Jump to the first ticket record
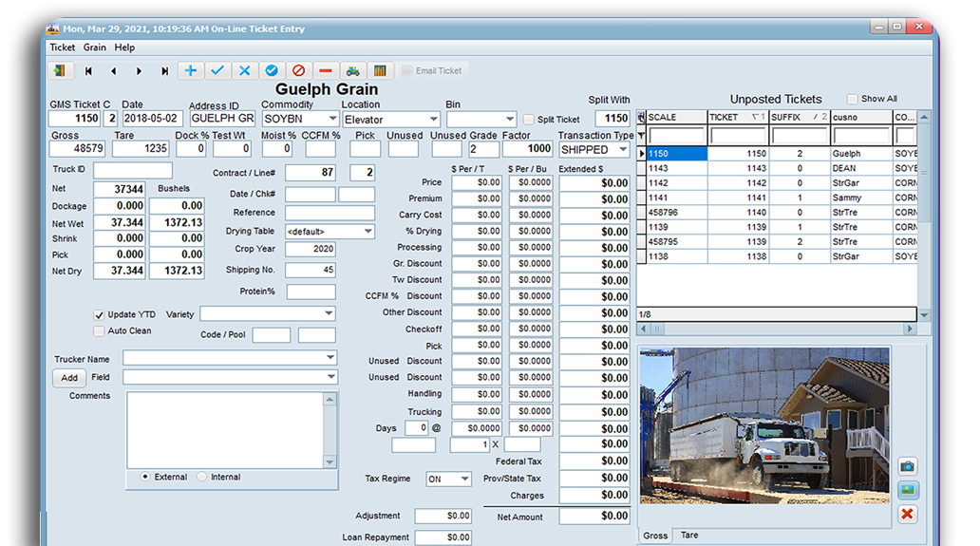980x546 pixels. point(88,71)
